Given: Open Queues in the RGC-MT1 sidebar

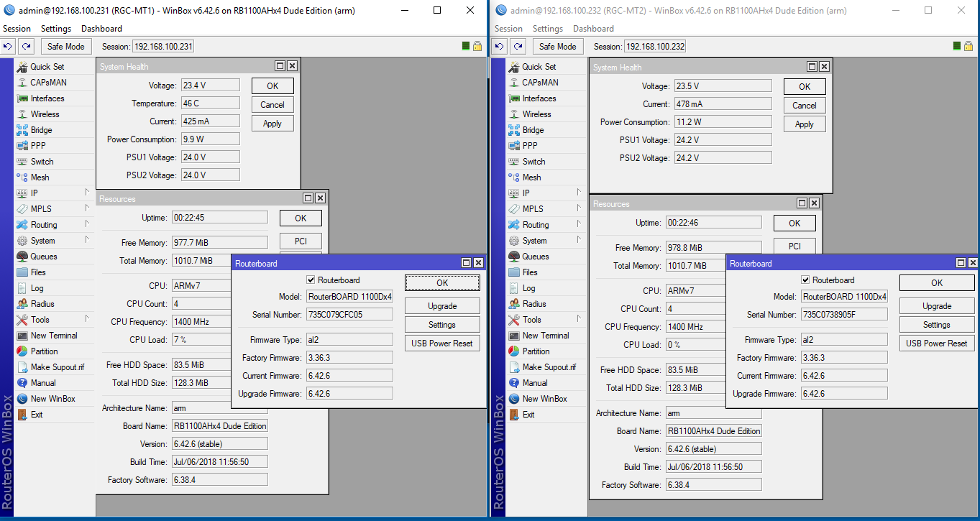Looking at the screenshot, I should [x=43, y=257].
